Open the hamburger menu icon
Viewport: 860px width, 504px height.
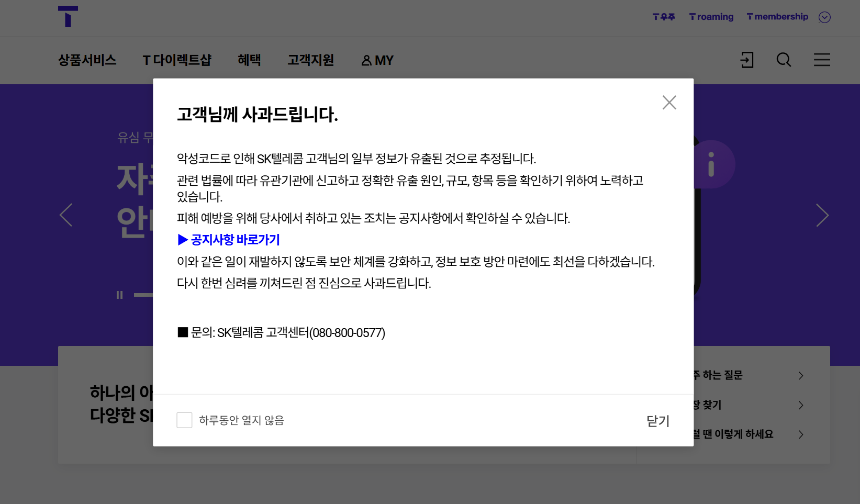coord(822,60)
